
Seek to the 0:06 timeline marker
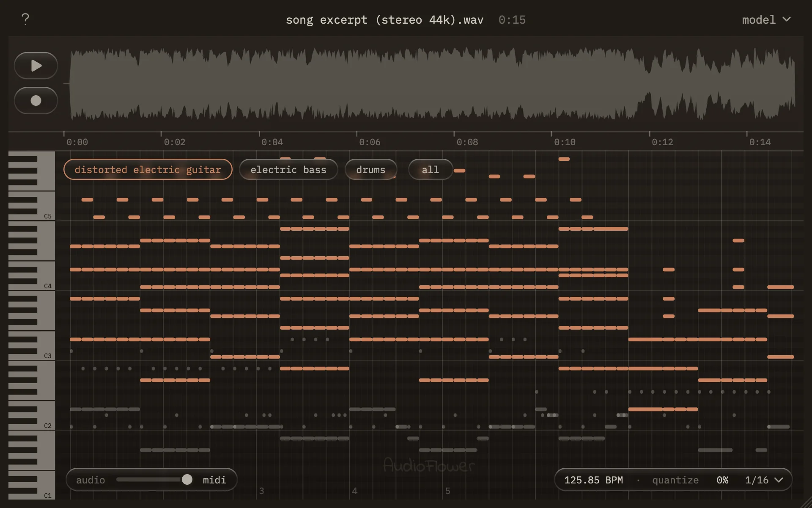[370, 142]
